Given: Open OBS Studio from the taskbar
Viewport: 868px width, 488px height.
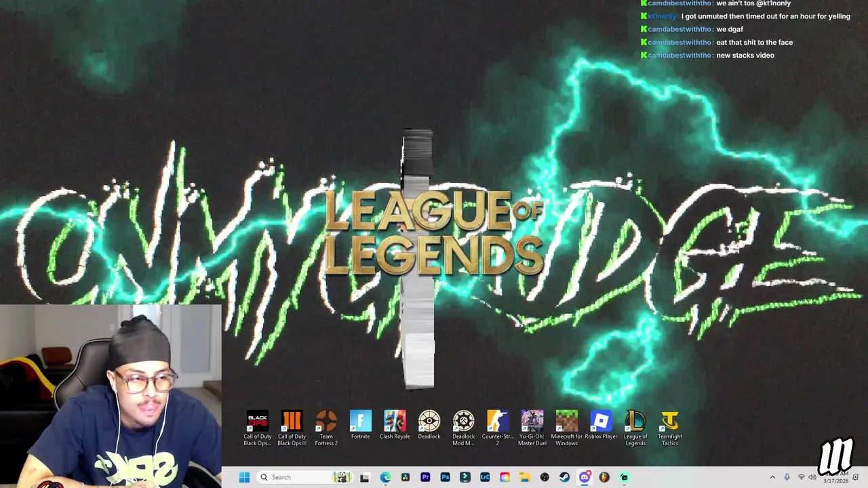Looking at the screenshot, I should pyautogui.click(x=545, y=477).
